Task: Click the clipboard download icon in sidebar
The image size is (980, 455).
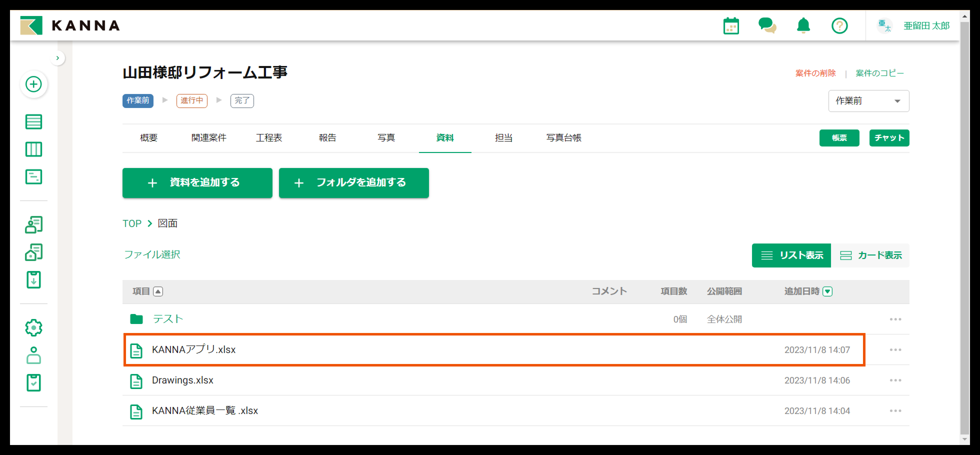Action: tap(33, 279)
